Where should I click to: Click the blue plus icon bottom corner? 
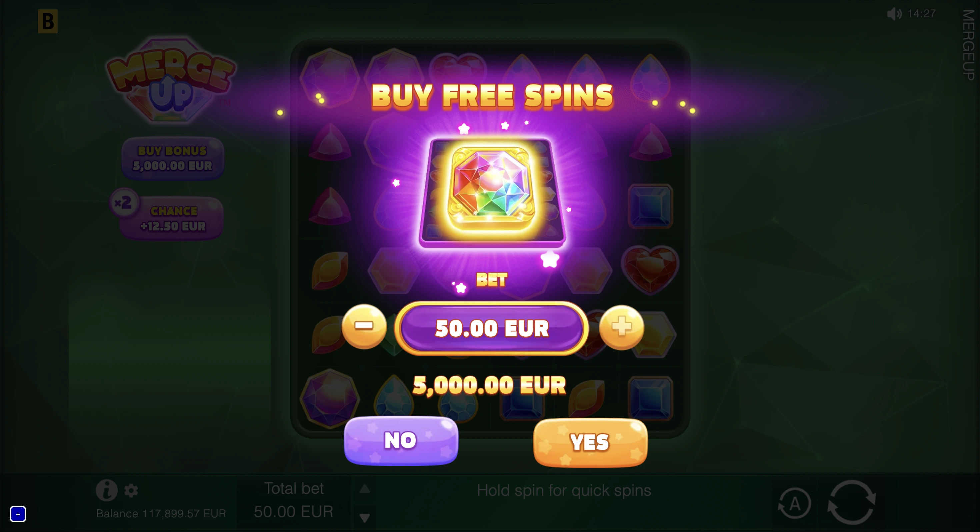pos(18,514)
